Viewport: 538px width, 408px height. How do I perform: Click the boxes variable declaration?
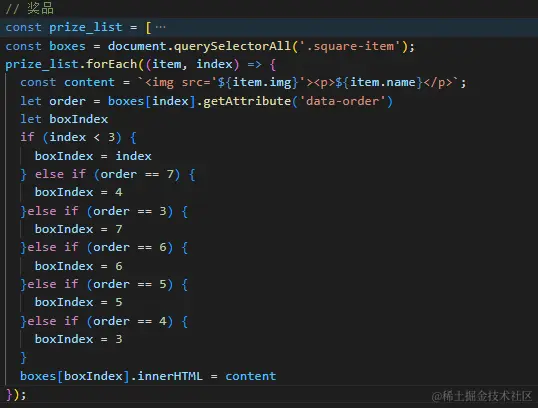[67, 46]
